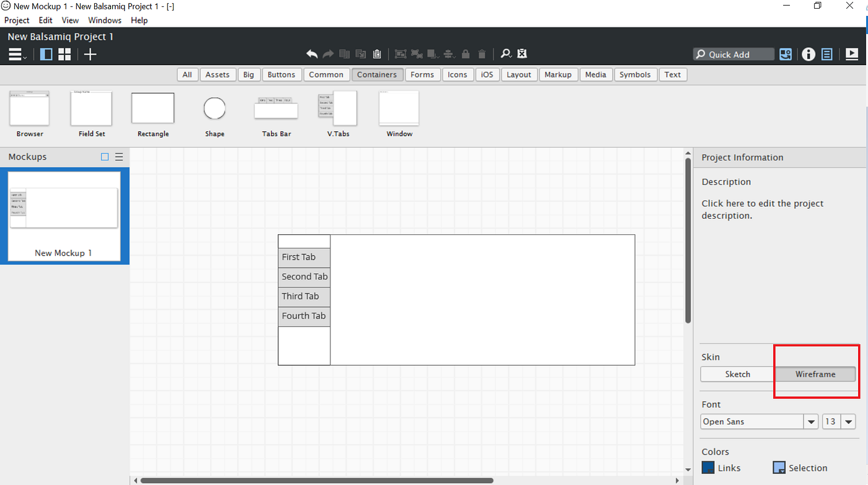Image resolution: width=868 pixels, height=485 pixels.
Task: Click here to edit the project description
Action: pos(762,209)
